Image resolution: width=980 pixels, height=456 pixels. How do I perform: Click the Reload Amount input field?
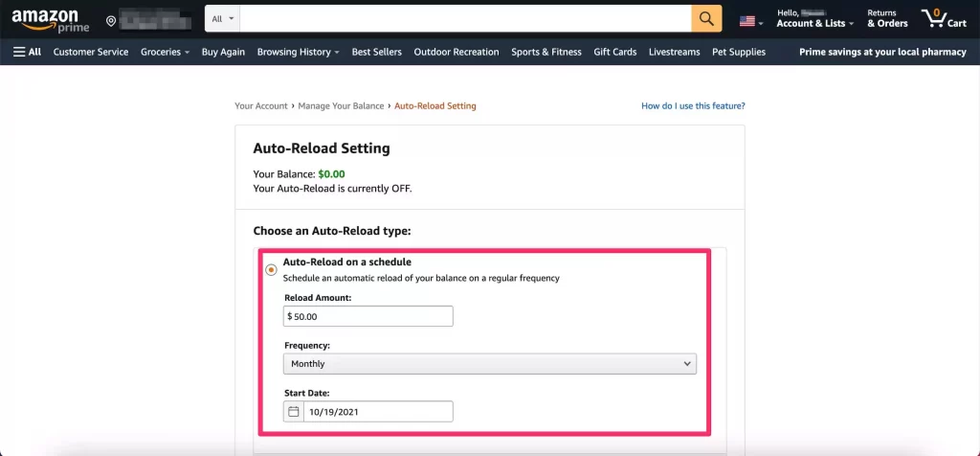pyautogui.click(x=368, y=316)
